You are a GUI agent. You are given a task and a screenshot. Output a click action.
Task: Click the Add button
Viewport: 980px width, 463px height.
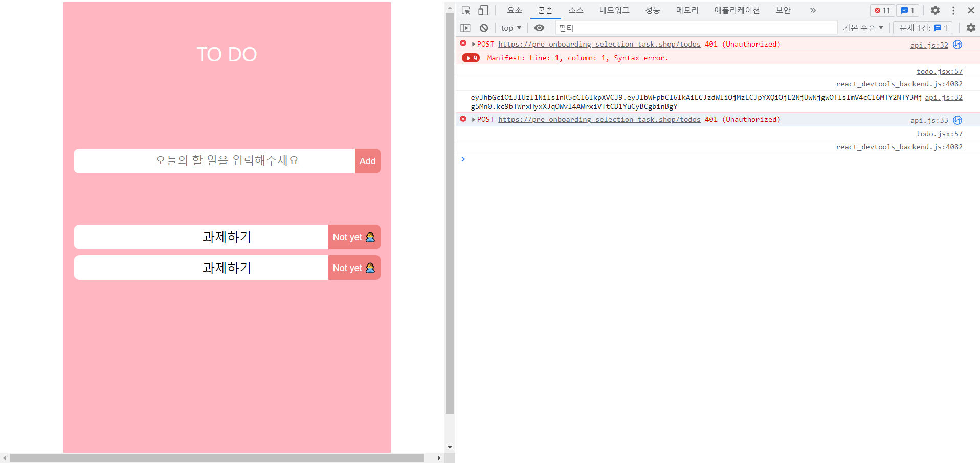pyautogui.click(x=367, y=161)
